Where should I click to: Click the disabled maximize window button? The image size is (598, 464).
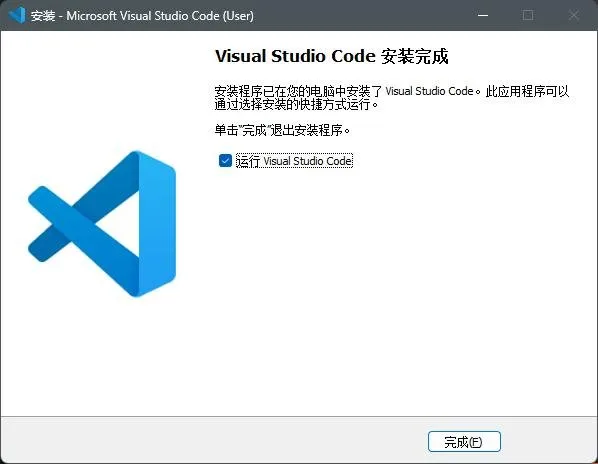(x=528, y=15)
